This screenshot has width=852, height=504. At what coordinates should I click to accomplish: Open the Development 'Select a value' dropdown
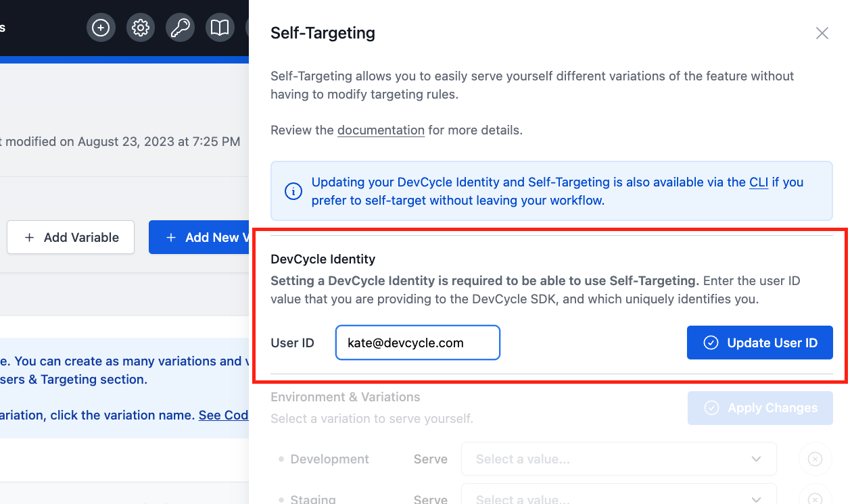point(609,459)
